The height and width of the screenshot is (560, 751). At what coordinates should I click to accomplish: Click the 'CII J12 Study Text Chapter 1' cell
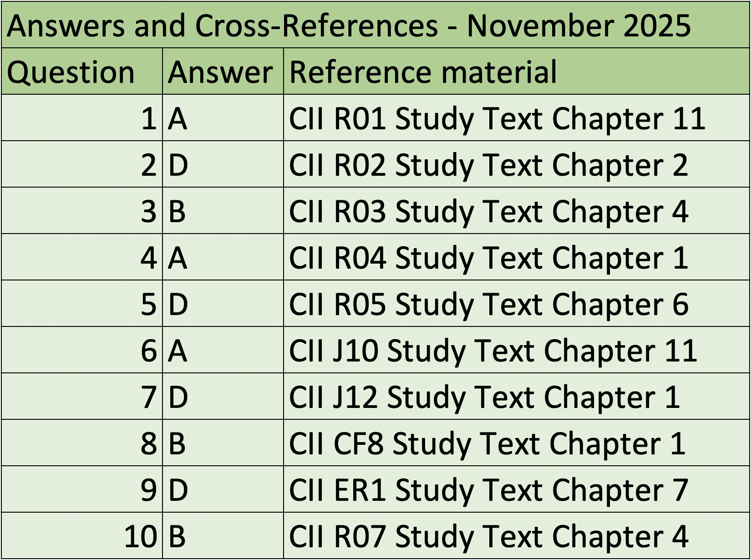tap(516, 397)
